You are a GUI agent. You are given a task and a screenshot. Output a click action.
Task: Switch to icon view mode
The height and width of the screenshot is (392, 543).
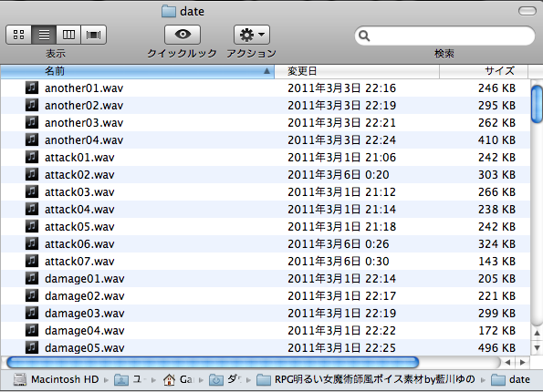click(x=18, y=35)
